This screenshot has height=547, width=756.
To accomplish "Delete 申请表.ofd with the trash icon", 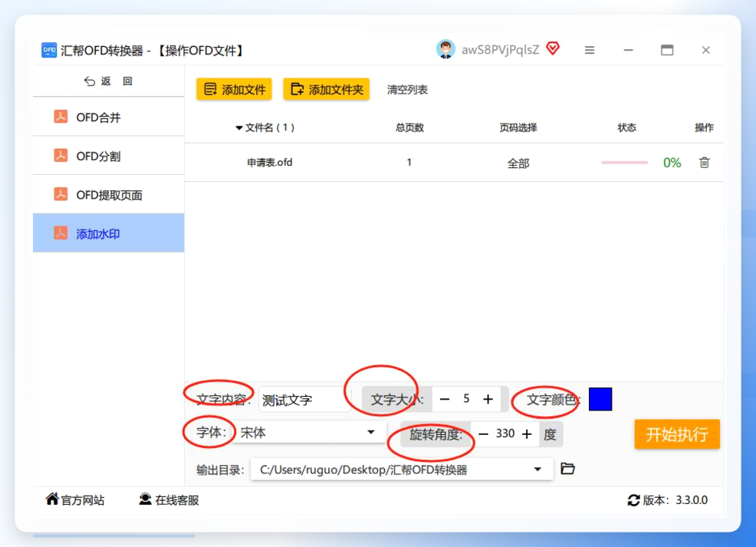I will tap(705, 163).
